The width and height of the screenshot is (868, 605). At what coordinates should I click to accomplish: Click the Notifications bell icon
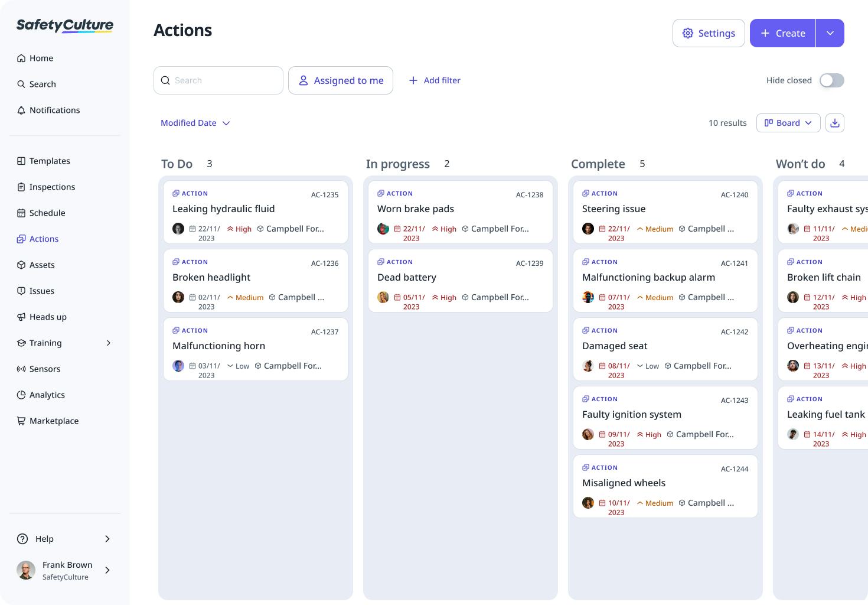point(21,110)
